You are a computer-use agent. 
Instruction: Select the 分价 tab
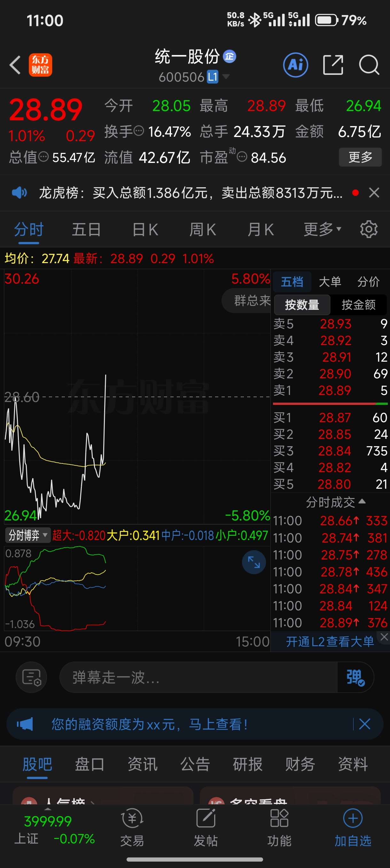[369, 281]
